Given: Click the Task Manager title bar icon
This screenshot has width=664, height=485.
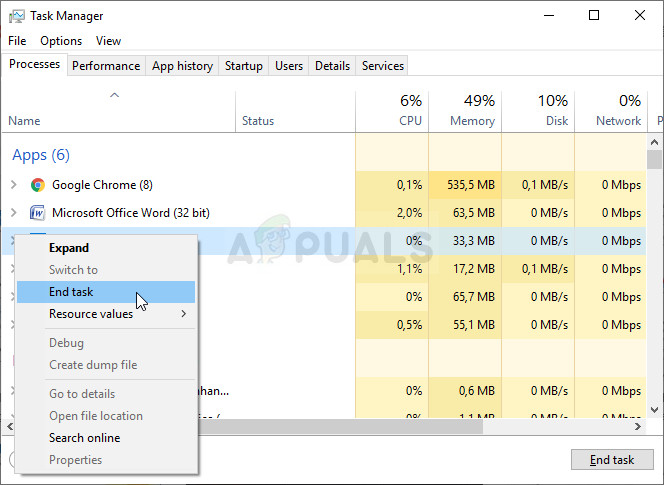Looking at the screenshot, I should [16, 16].
